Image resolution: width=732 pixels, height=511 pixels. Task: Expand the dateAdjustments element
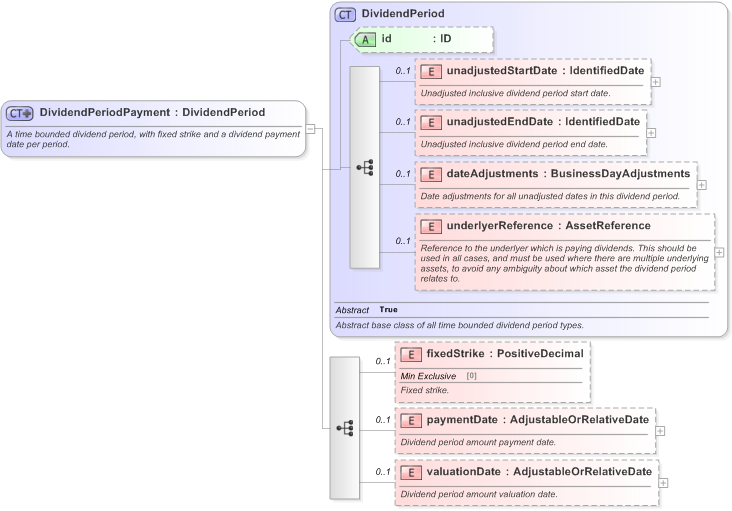(701, 185)
